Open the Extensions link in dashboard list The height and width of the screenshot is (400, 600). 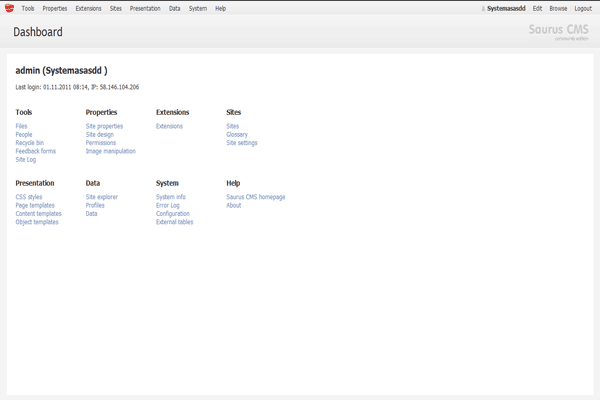170,126
